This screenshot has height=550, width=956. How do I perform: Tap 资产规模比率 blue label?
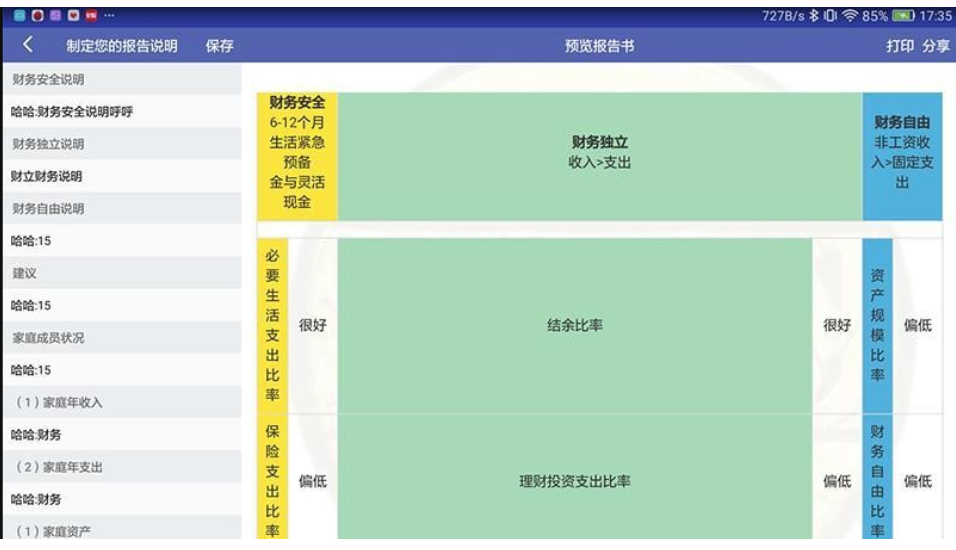877,326
